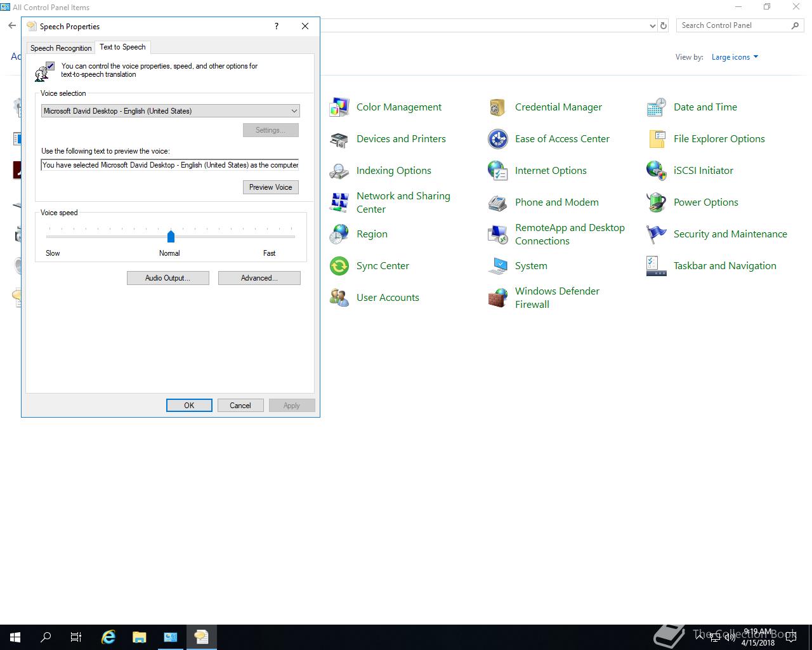Open the View by Large icons dropdown
This screenshot has width=812, height=650.
[735, 57]
